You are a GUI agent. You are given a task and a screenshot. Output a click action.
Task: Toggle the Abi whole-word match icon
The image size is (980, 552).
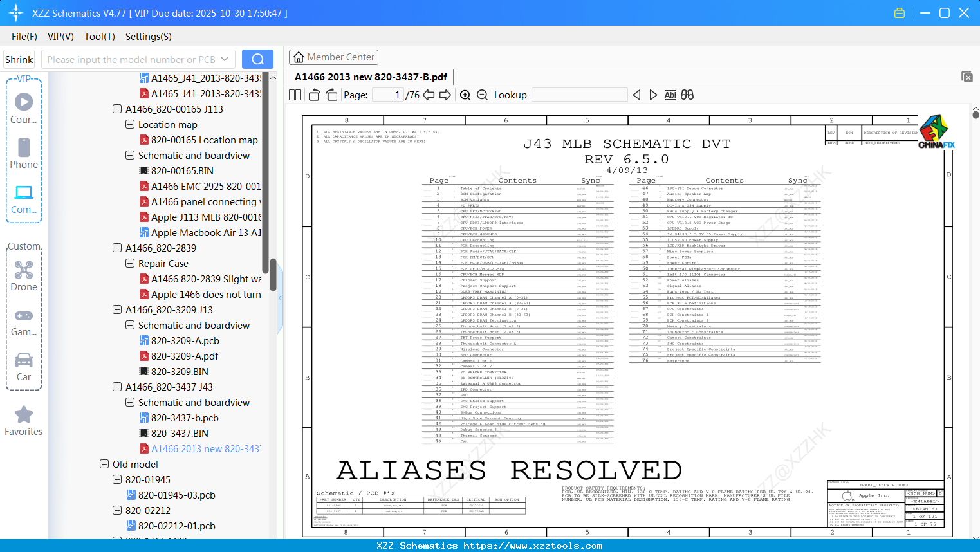670,95
